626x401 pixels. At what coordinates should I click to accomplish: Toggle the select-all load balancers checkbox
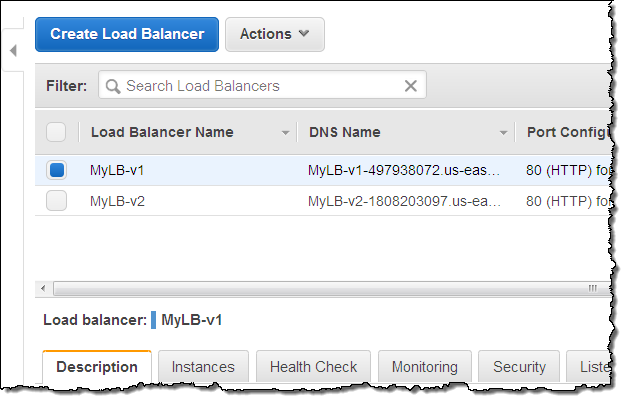[56, 132]
